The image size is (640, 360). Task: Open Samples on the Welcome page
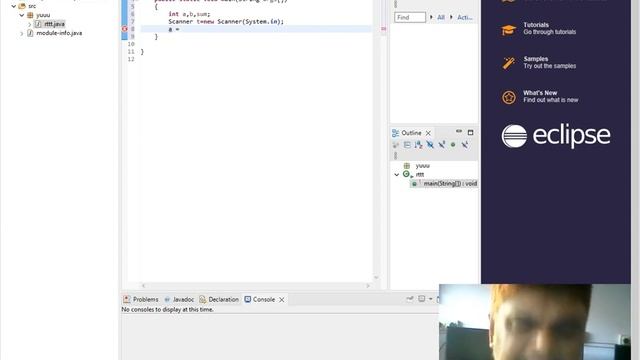pos(549,62)
